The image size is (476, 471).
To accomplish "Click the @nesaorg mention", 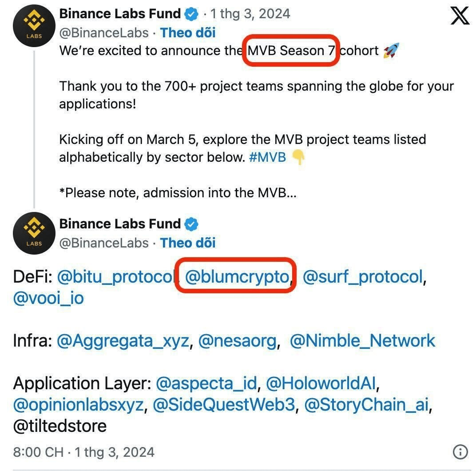I will point(238,341).
